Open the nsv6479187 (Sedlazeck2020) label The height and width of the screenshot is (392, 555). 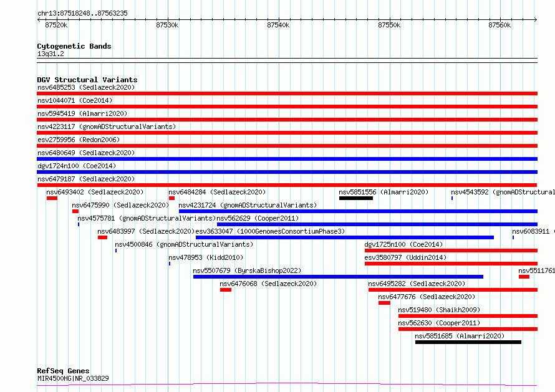86,179
